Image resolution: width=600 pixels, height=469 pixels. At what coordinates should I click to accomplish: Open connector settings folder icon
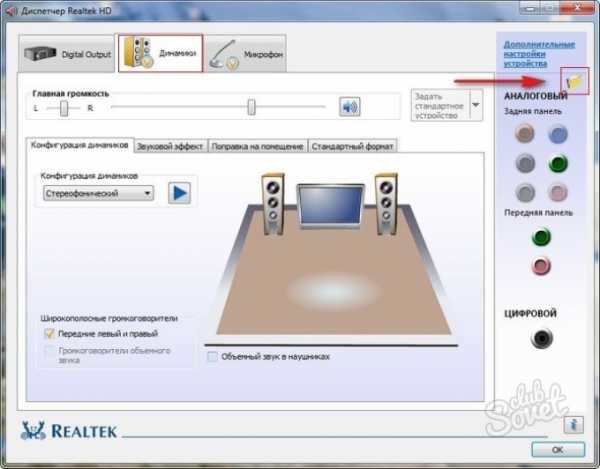[574, 81]
